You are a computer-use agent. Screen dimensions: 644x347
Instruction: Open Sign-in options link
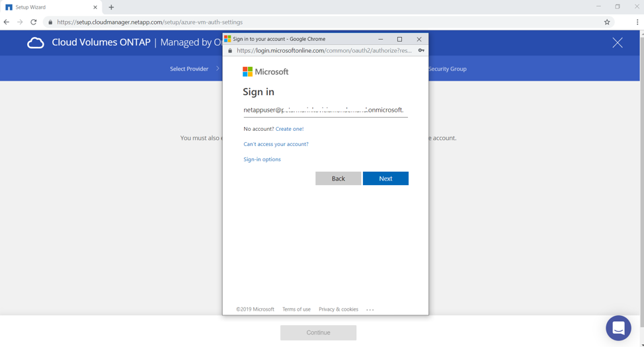click(x=262, y=159)
